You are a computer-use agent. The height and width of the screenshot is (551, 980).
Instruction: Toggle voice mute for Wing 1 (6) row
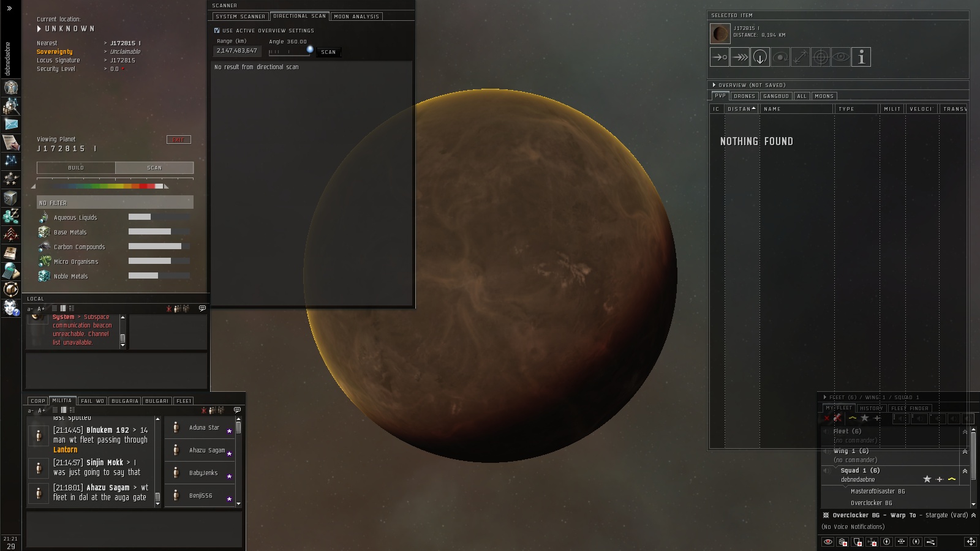point(826,451)
